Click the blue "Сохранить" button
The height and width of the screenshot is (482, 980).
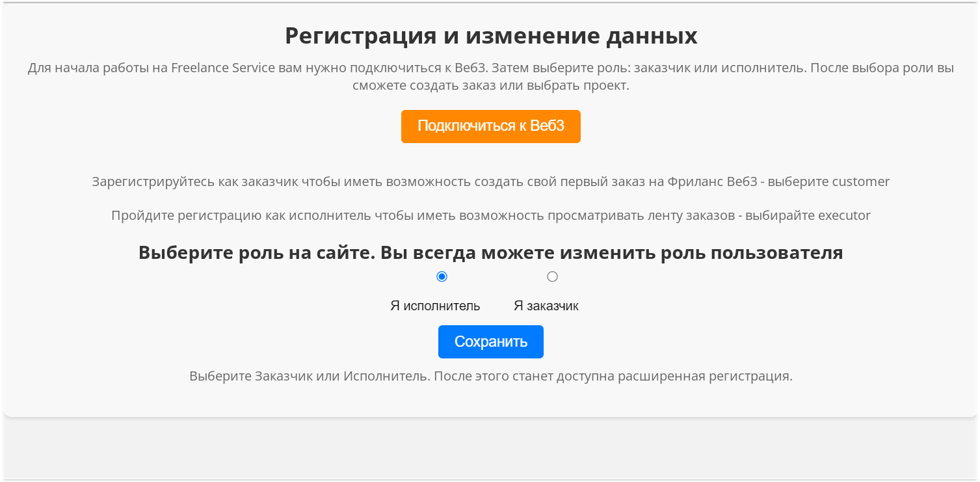pos(490,341)
